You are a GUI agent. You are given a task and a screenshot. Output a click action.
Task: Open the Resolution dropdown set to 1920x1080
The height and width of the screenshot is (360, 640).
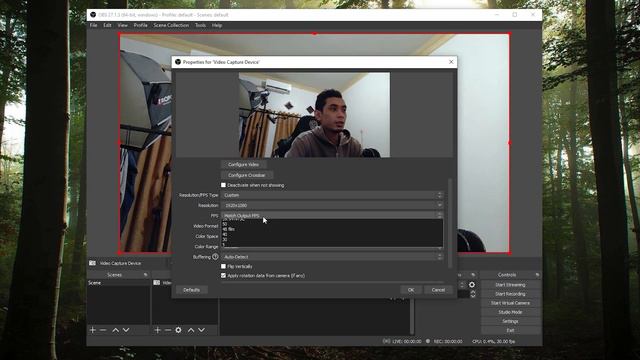[x=332, y=205]
